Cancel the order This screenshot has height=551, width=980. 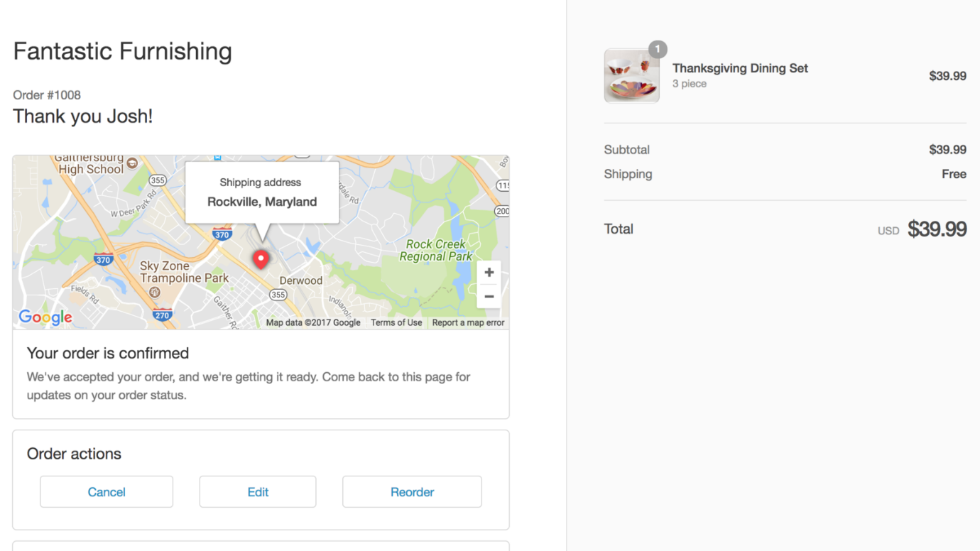coord(107,492)
